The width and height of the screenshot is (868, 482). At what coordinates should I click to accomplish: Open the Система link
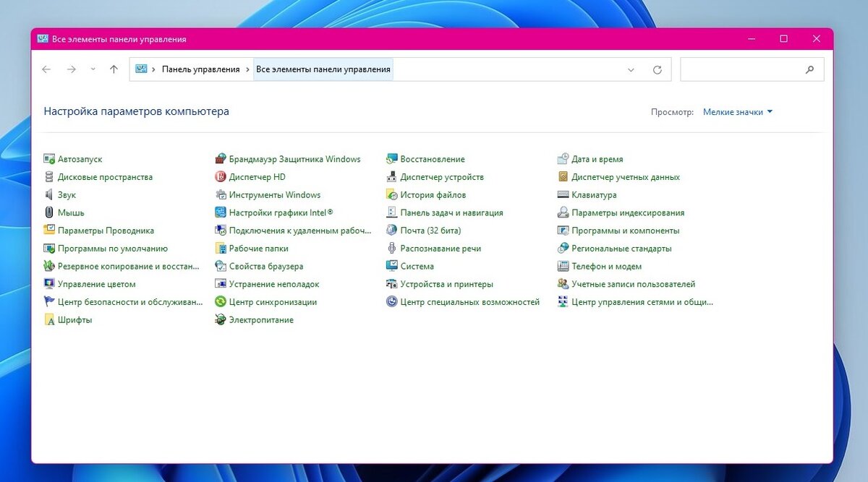point(417,267)
